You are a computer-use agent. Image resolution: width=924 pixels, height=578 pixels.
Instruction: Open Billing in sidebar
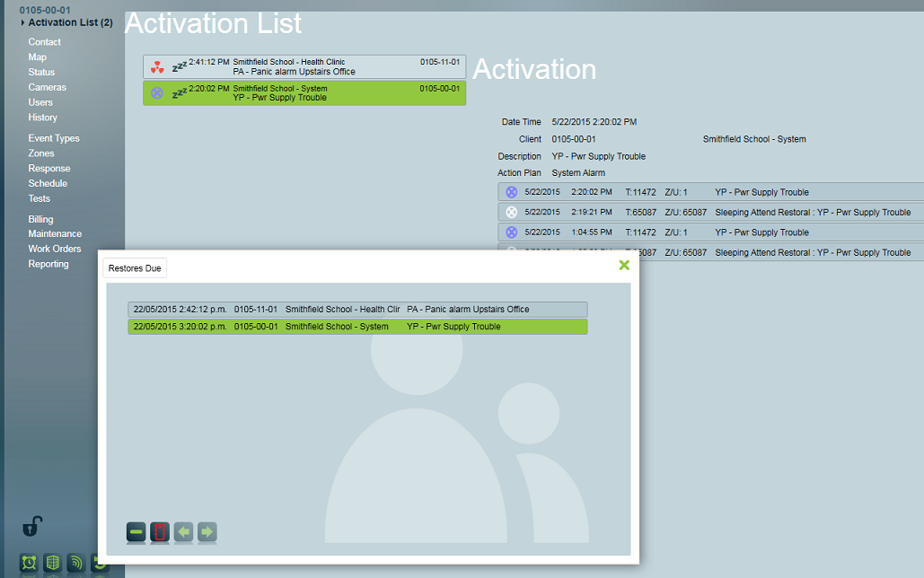40,219
